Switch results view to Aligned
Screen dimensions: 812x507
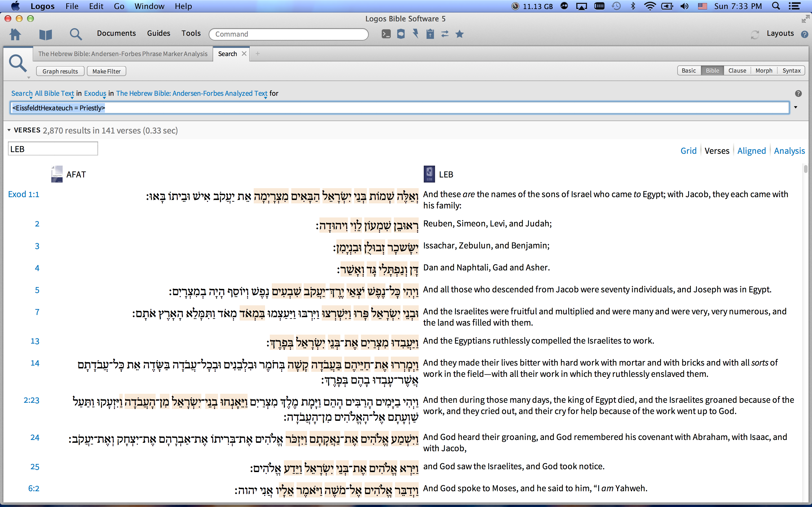click(751, 151)
